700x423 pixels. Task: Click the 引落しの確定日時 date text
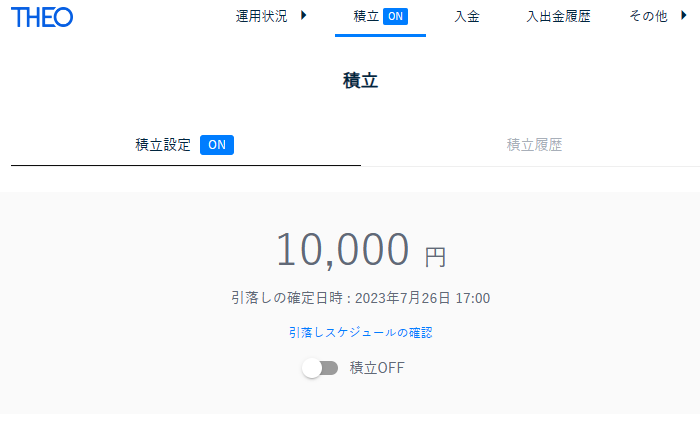pos(360,298)
